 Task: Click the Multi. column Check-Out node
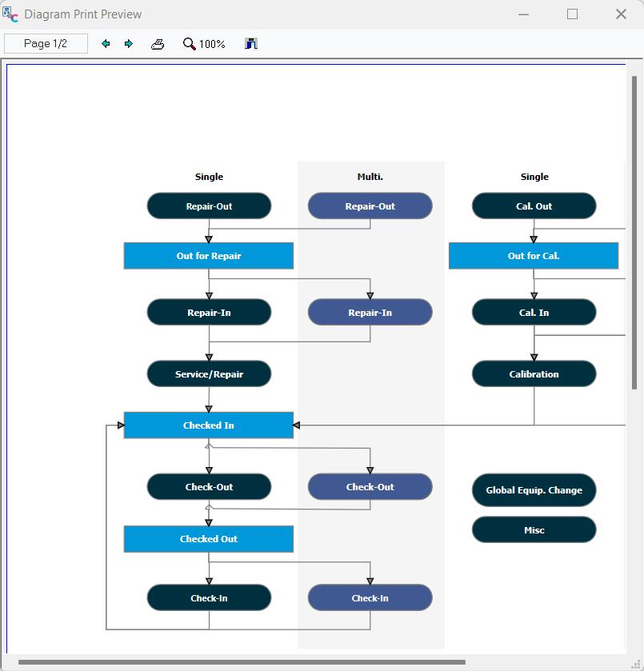click(370, 487)
